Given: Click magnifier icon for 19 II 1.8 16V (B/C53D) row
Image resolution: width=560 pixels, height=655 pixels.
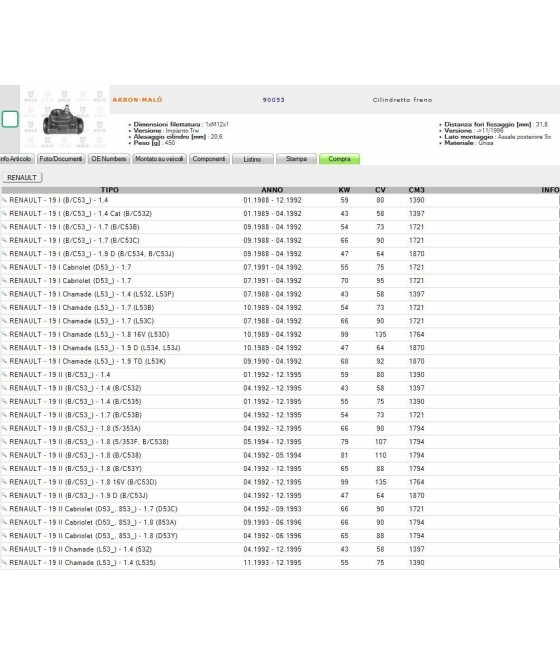Looking at the screenshot, I should point(4,482).
